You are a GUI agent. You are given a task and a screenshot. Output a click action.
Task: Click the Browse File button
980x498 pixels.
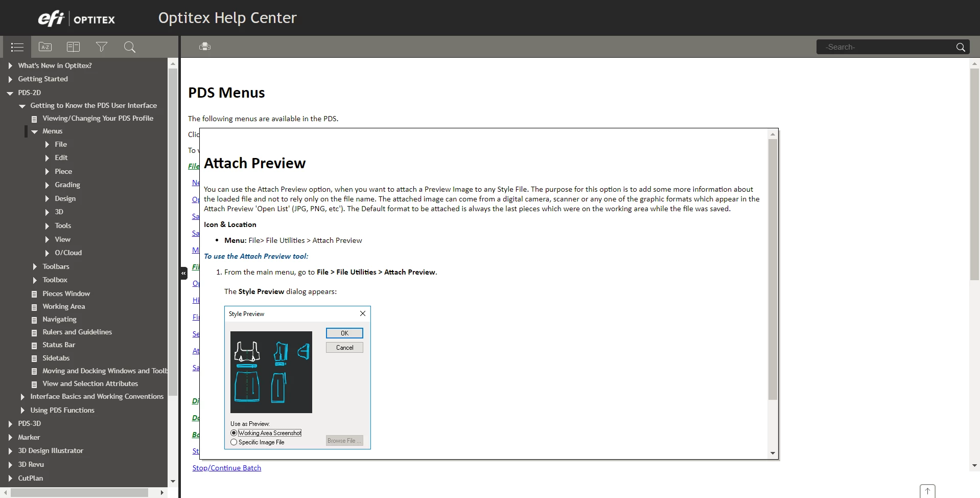pos(344,441)
